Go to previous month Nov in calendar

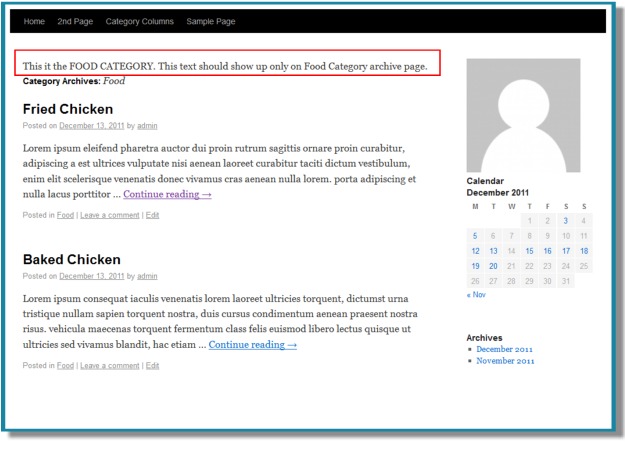coord(476,295)
